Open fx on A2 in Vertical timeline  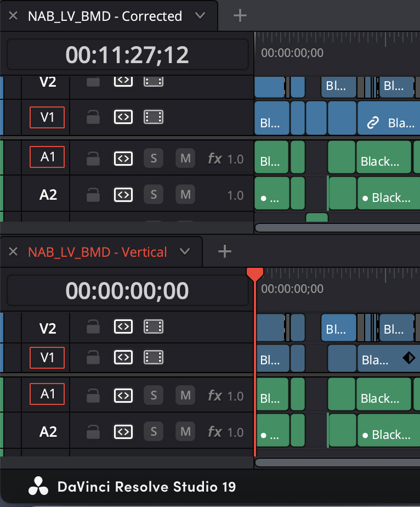[215, 432]
